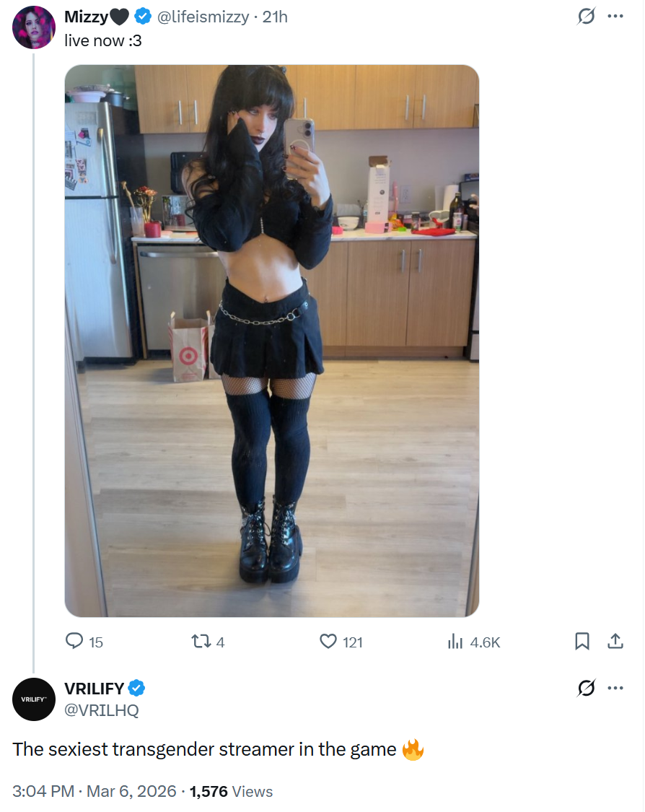Click the 1,576 Views count
This screenshot has width=645, height=812.
coord(231,791)
